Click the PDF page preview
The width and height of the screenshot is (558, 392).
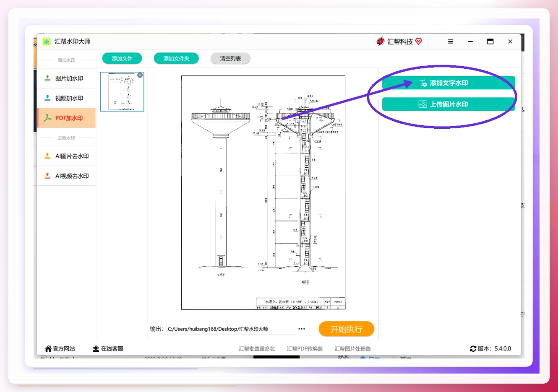click(263, 193)
